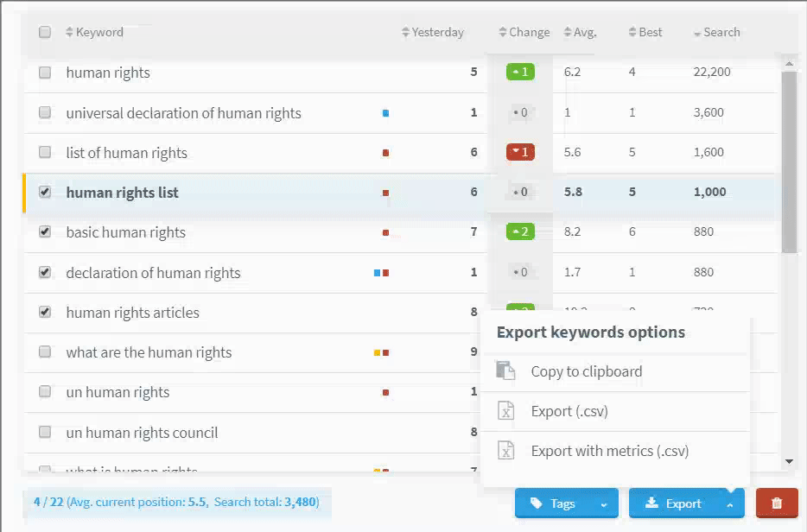This screenshot has width=807, height=532.
Task: Check the "un human rights" checkbox
Action: pyautogui.click(x=44, y=392)
